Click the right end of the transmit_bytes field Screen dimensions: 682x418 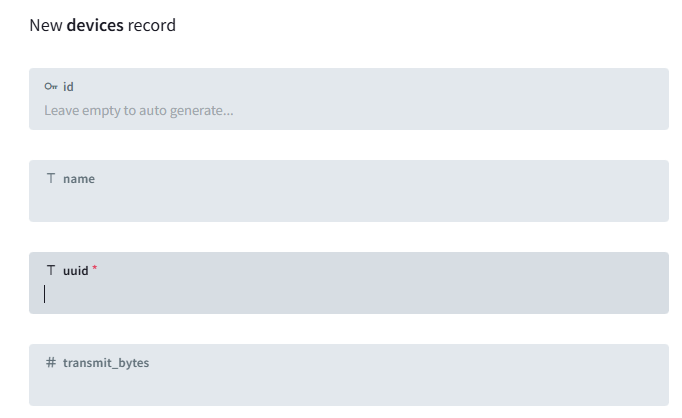point(650,386)
